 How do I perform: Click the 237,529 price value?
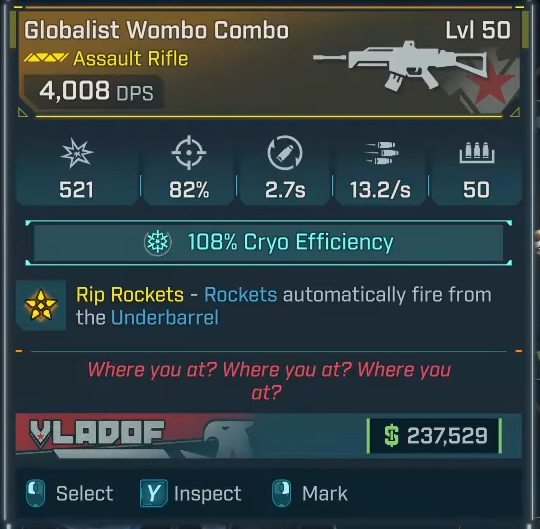(447, 436)
